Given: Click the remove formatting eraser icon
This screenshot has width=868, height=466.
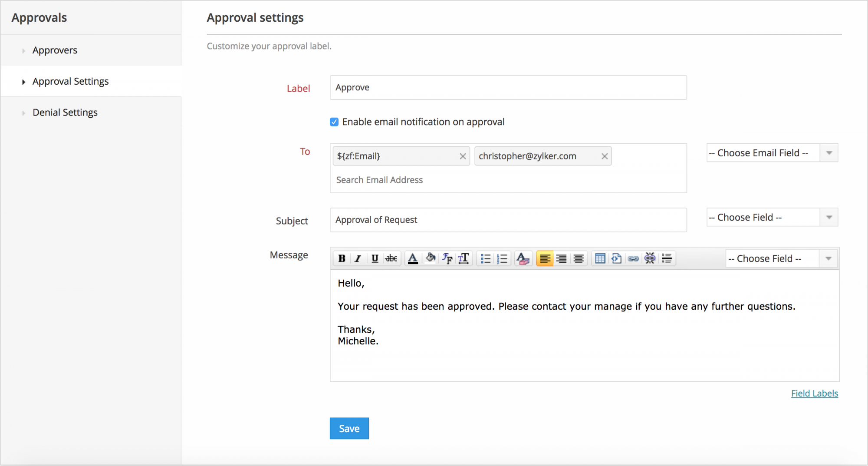Looking at the screenshot, I should pos(523,259).
